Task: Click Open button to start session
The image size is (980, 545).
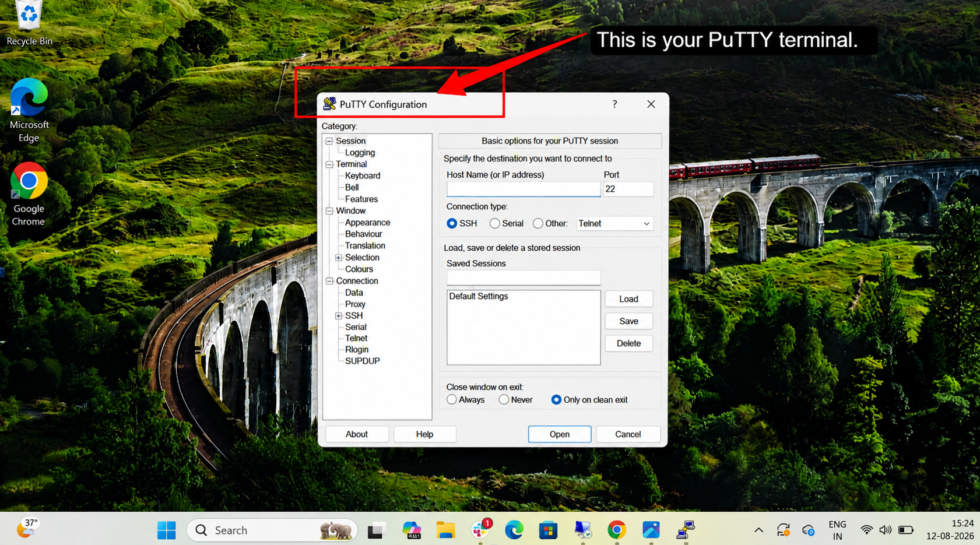Action: point(560,434)
